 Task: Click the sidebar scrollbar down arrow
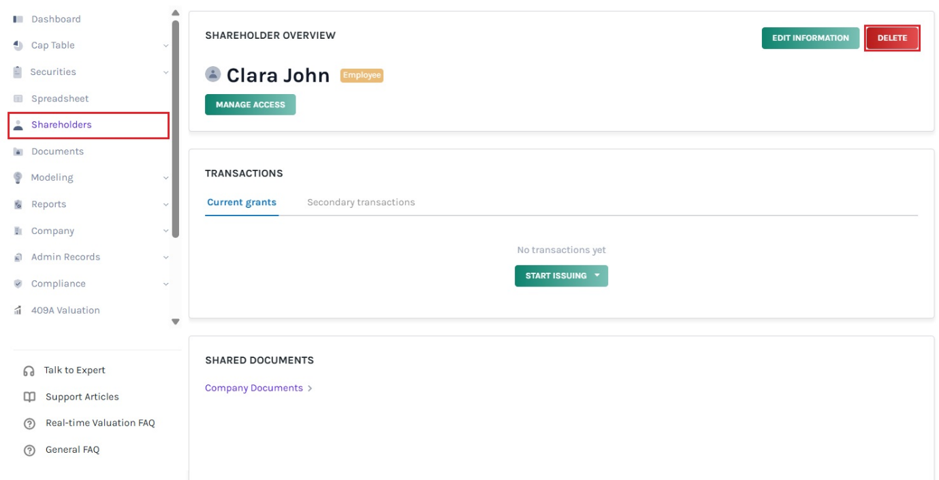pos(175,321)
